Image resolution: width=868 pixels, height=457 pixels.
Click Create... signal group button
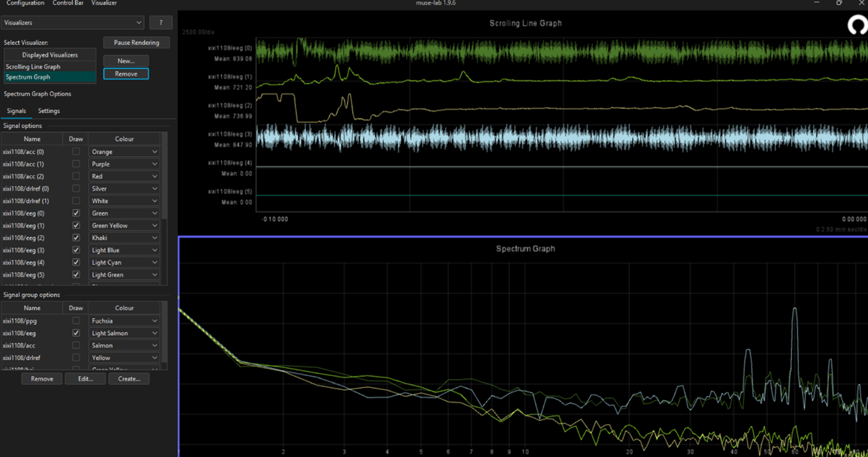point(129,379)
